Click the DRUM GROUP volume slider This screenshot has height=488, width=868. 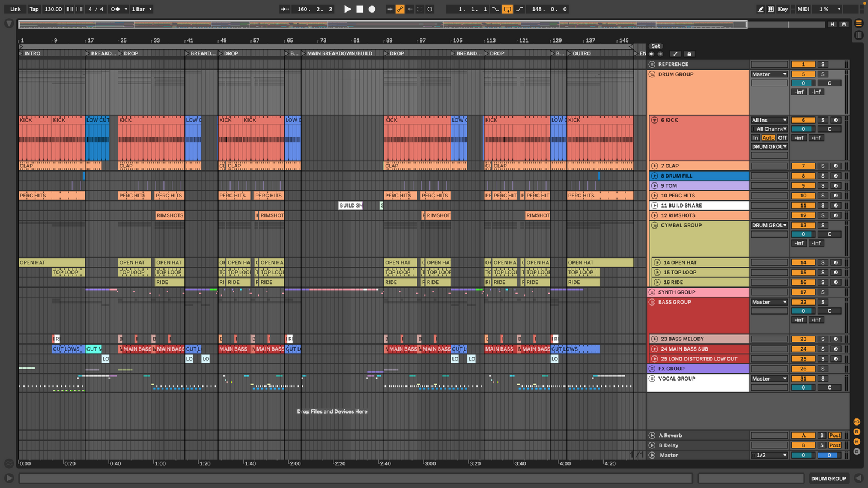tap(803, 83)
